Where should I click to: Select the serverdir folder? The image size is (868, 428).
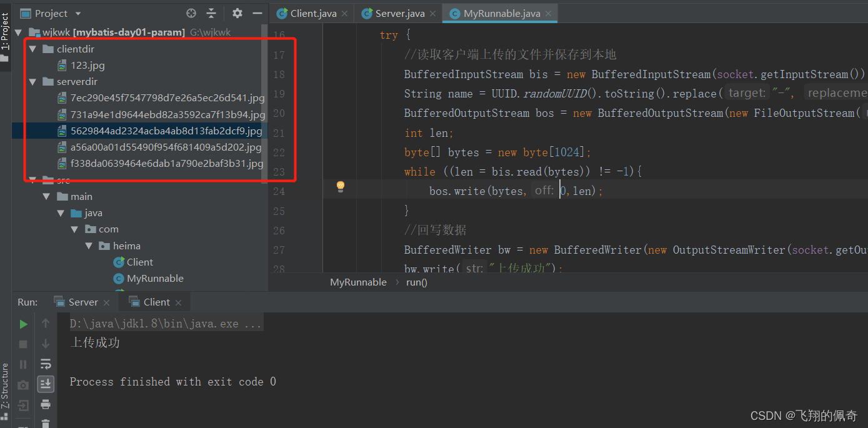coord(69,82)
